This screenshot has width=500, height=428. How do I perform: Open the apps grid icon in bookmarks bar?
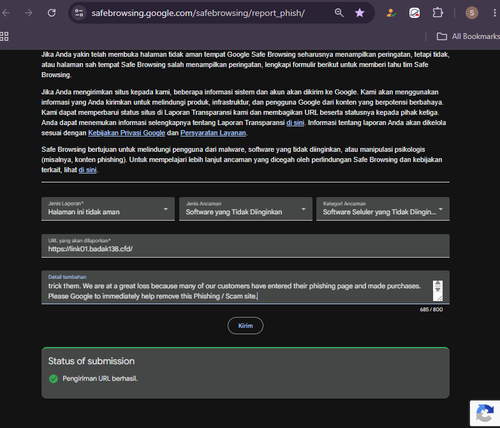(4, 36)
